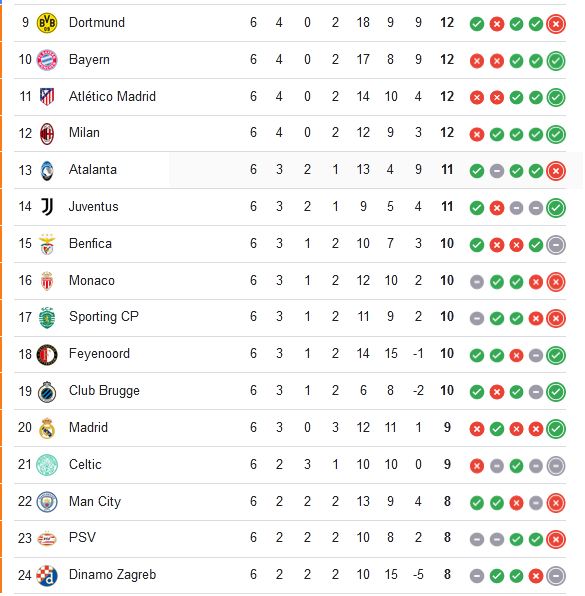The image size is (585, 596).
Task: Click Benfica's latest match draw icon
Action: (x=556, y=245)
